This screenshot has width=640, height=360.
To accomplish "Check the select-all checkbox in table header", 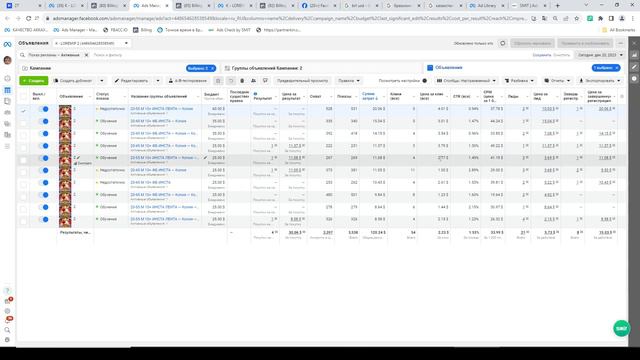I will pos(23,97).
